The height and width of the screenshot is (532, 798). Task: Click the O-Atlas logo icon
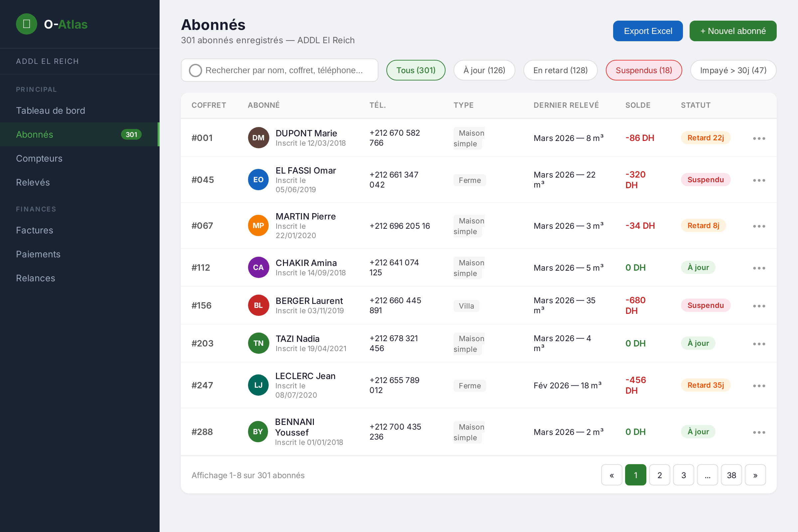pyautogui.click(x=27, y=24)
